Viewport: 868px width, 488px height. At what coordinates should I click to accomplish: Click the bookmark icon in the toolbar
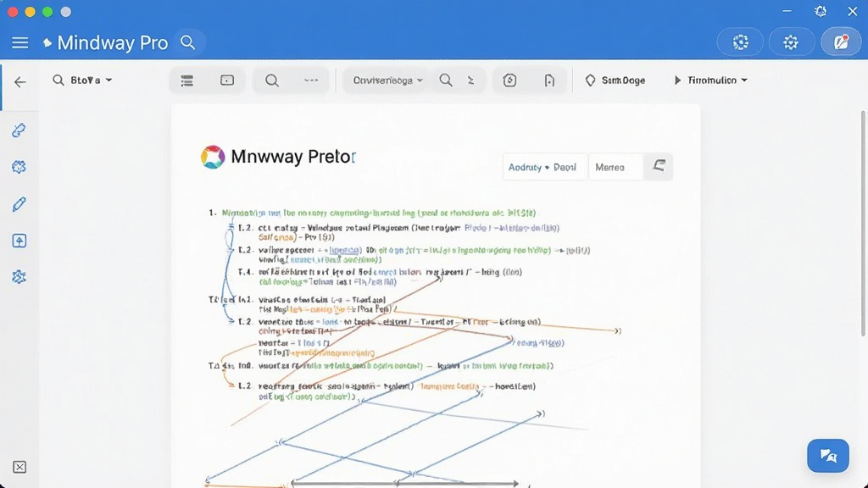(549, 80)
